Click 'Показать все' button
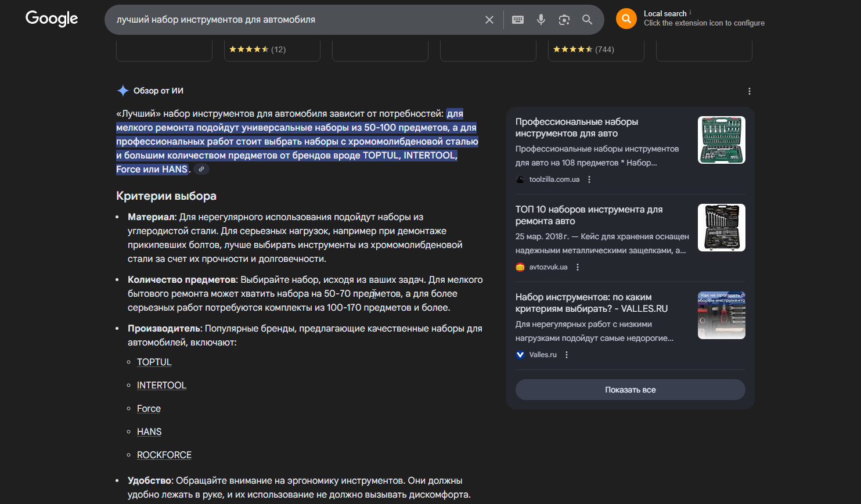Screen dimensions: 861x504 [x=631, y=390]
